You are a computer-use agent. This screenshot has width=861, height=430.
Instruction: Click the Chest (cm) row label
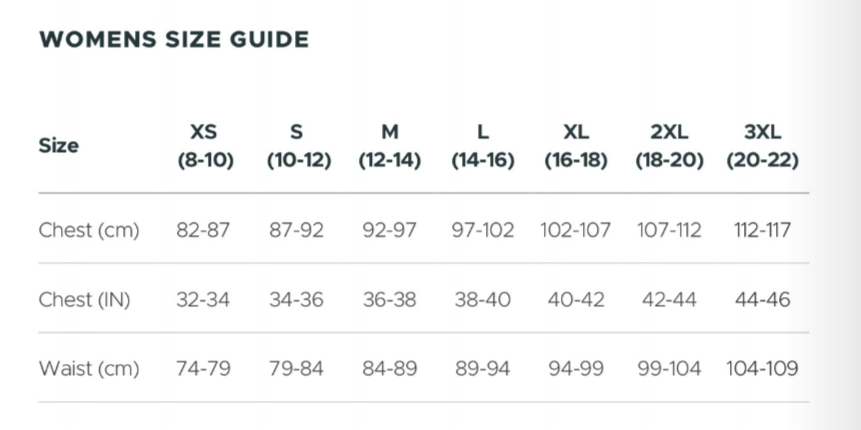pyautogui.click(x=89, y=230)
